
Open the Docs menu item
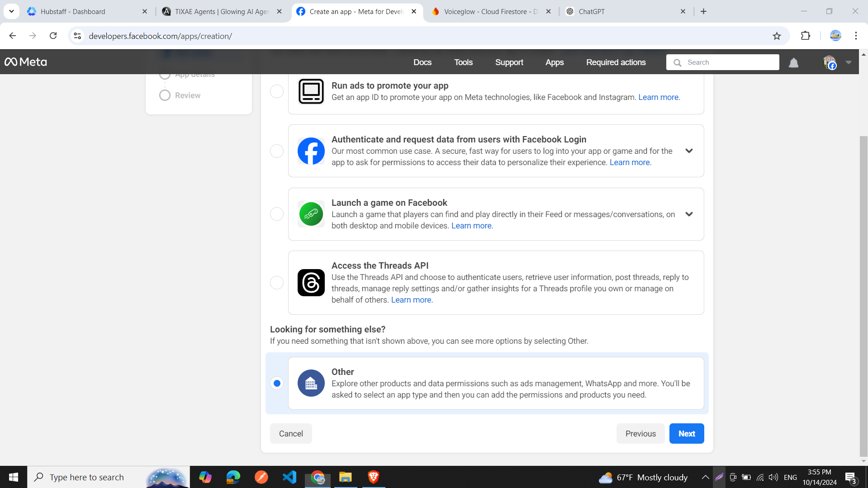click(422, 62)
